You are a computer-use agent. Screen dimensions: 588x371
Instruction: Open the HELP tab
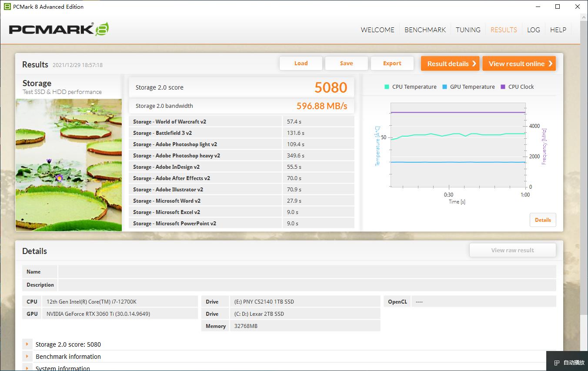(558, 30)
